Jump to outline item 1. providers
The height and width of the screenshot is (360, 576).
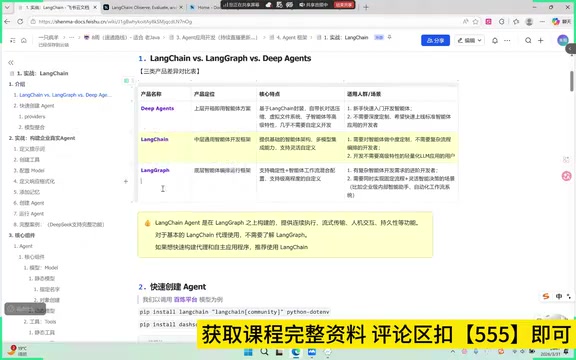[32, 116]
